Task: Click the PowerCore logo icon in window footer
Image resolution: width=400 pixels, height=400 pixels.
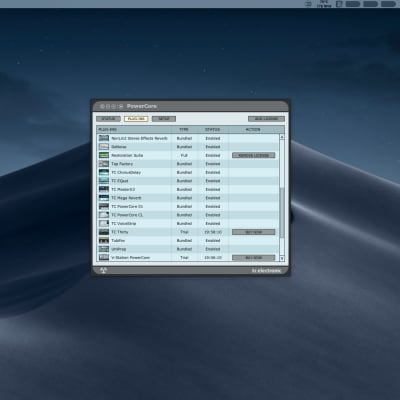Action: (x=103, y=270)
